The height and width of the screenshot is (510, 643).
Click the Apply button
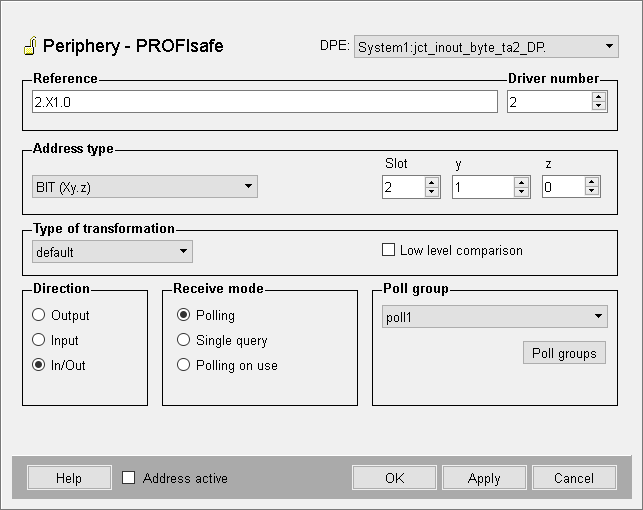click(x=484, y=478)
